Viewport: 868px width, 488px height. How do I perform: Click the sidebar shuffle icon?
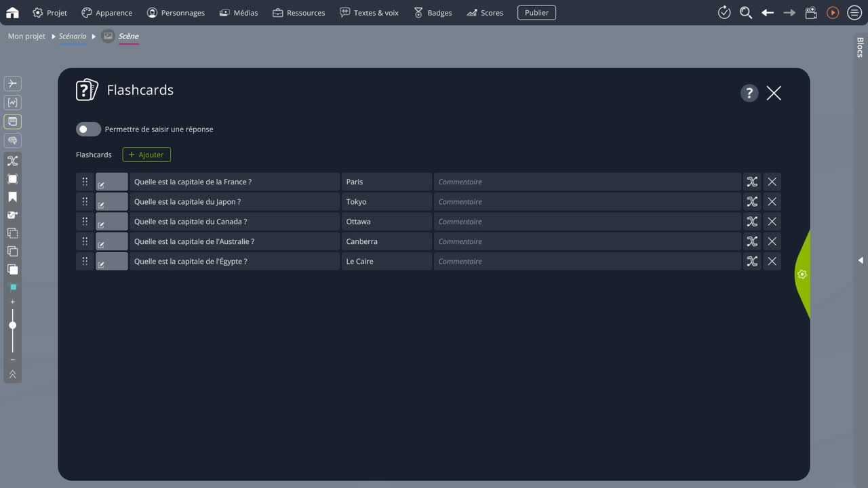click(12, 161)
